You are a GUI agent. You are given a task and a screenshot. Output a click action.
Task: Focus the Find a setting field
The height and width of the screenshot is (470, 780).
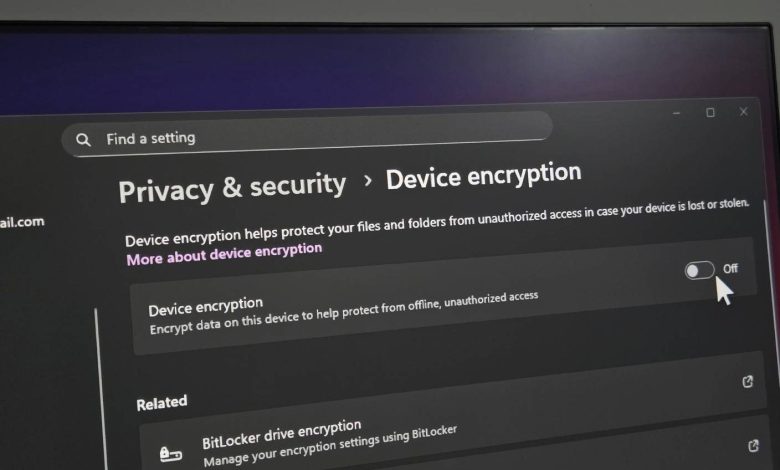point(307,134)
